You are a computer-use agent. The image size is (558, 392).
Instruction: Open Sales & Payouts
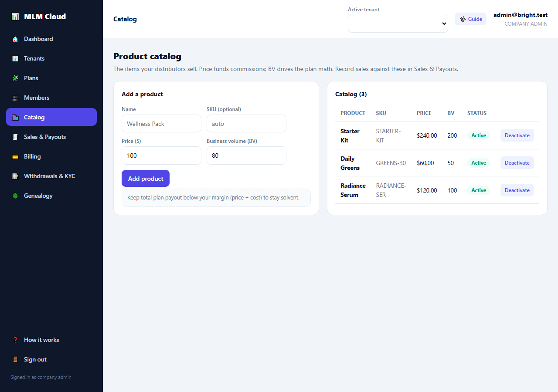tap(51, 137)
